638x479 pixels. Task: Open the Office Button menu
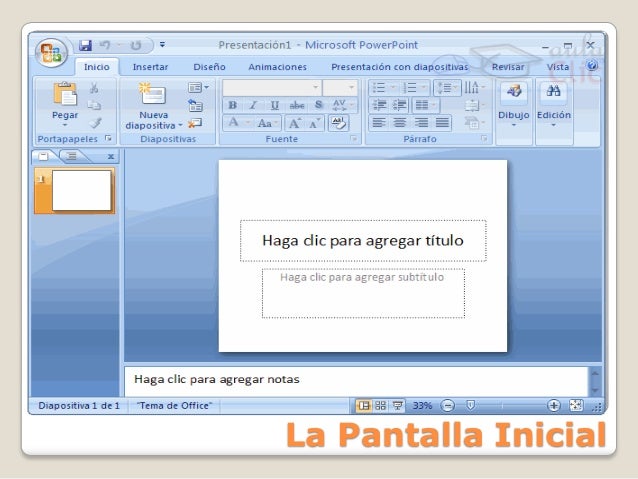point(51,53)
